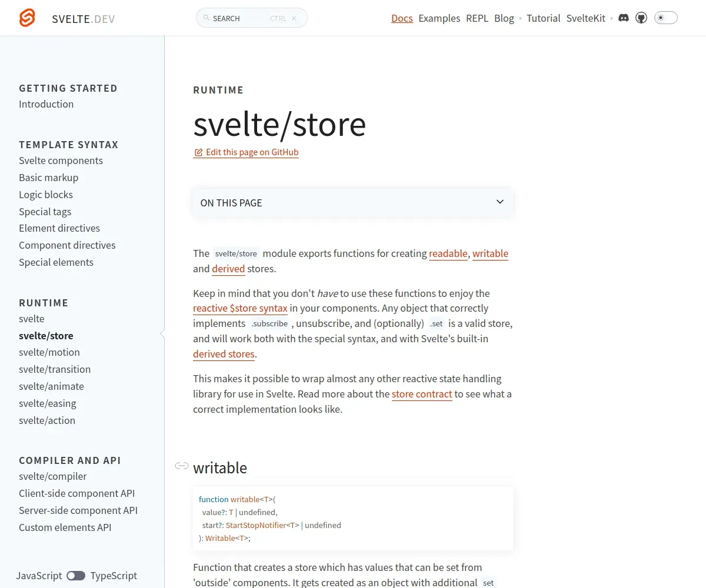Click the Svelte logo icon

point(27,18)
